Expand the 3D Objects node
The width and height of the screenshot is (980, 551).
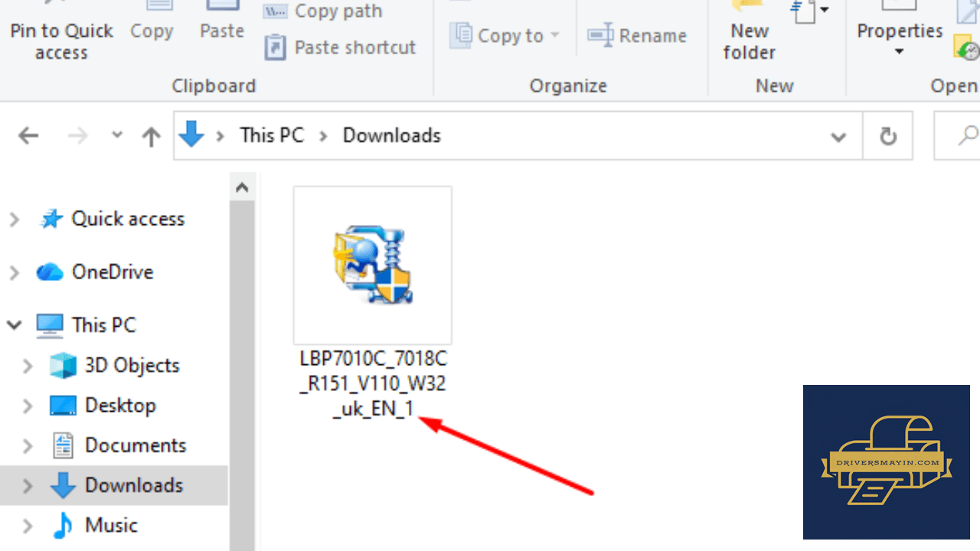click(x=28, y=366)
